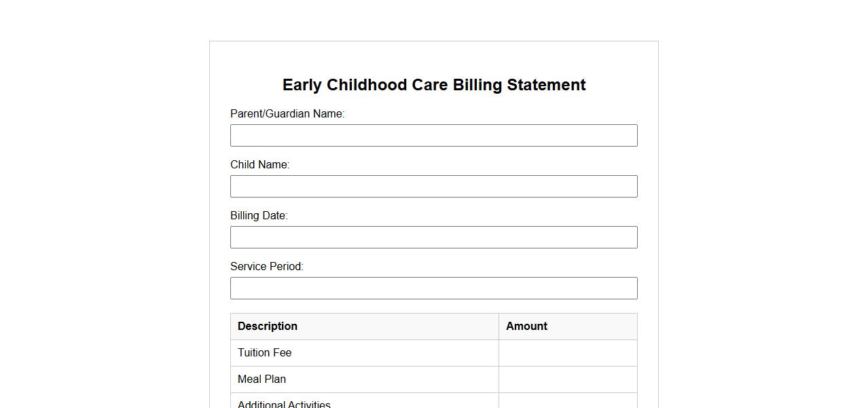Select the Billing Date input field

tap(433, 237)
